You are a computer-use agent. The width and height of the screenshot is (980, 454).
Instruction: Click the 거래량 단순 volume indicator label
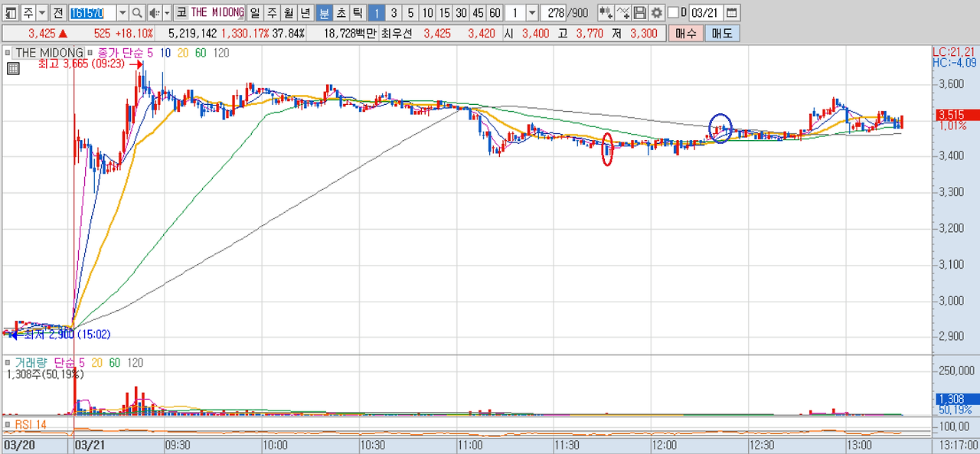[x=47, y=362]
